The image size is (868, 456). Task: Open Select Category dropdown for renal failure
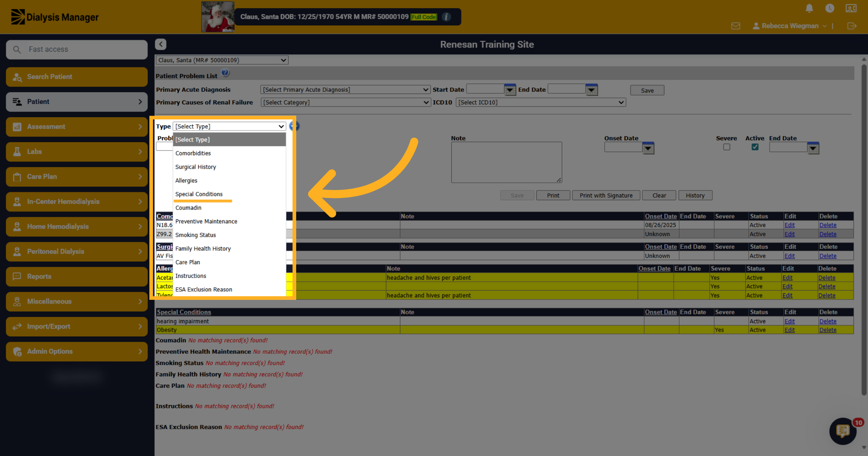pyautogui.click(x=345, y=102)
